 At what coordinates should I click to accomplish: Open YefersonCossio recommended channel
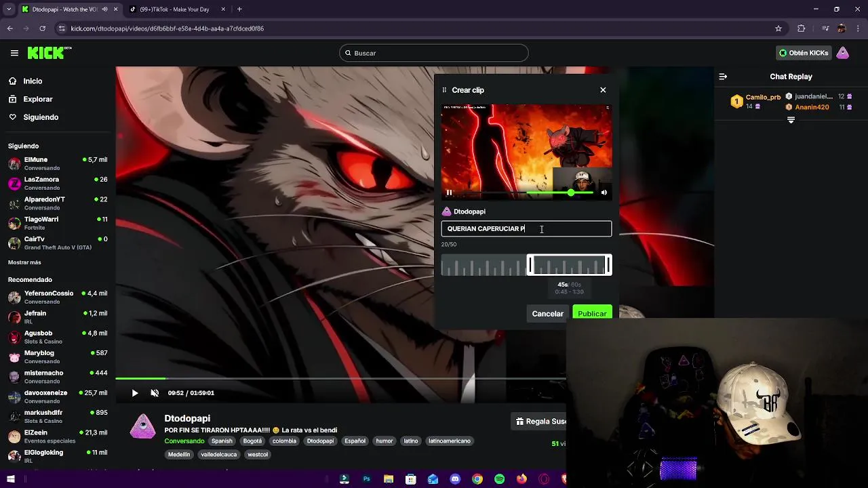[58, 297]
